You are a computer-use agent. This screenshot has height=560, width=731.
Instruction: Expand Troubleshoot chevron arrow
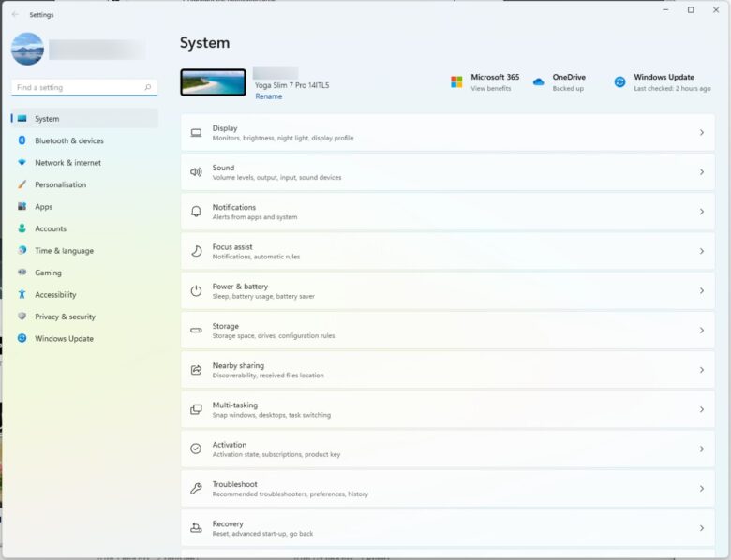(x=702, y=489)
